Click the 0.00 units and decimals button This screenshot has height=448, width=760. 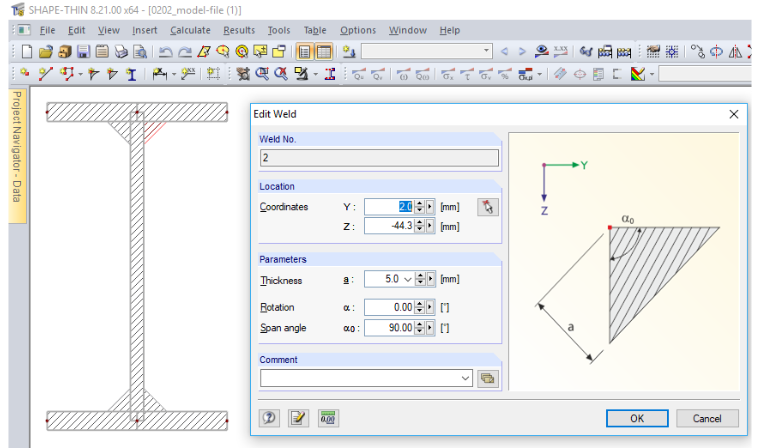coord(328,418)
